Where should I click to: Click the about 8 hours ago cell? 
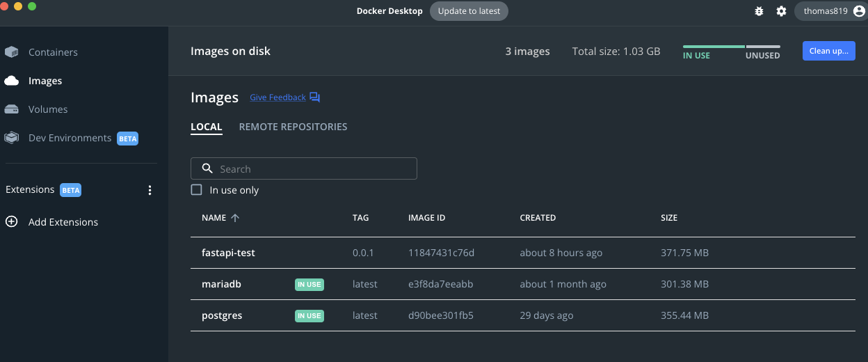pyautogui.click(x=561, y=253)
